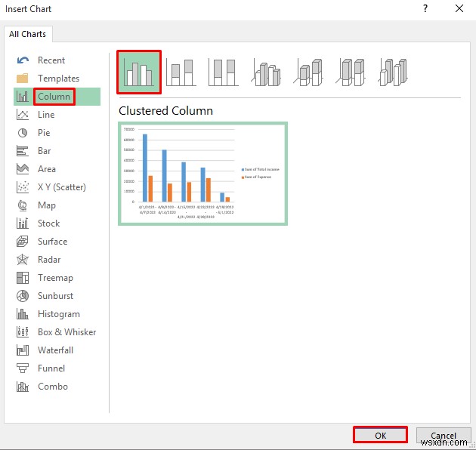Select Waterfall in the chart list
The image size is (476, 450).
pos(56,350)
